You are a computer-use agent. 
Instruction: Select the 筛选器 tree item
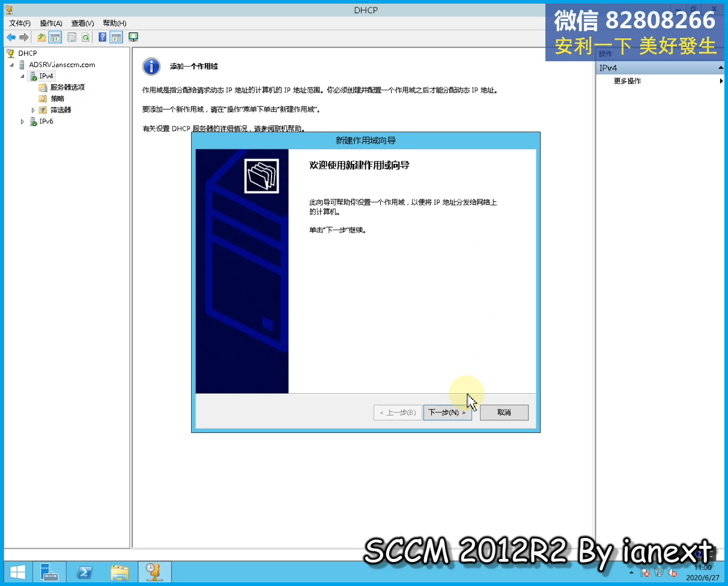[61, 110]
